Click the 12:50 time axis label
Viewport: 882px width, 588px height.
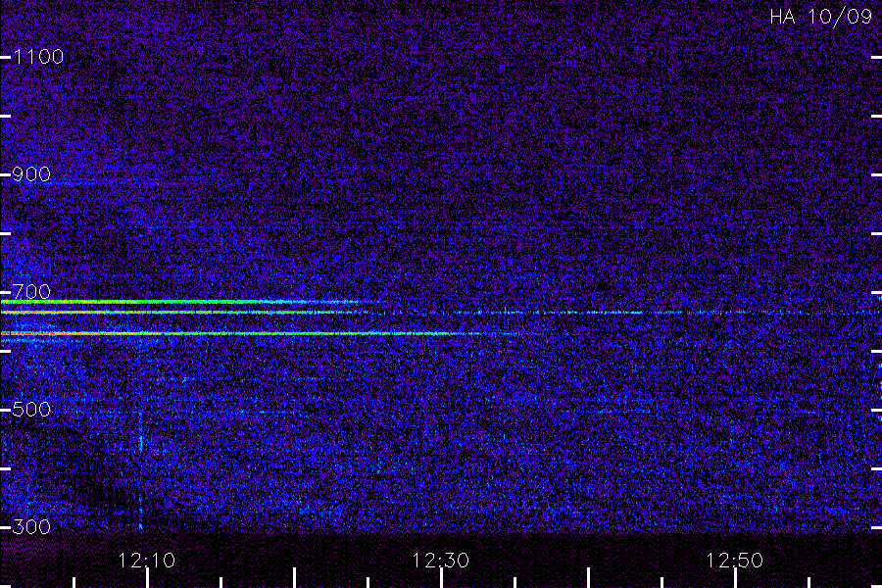point(734,561)
